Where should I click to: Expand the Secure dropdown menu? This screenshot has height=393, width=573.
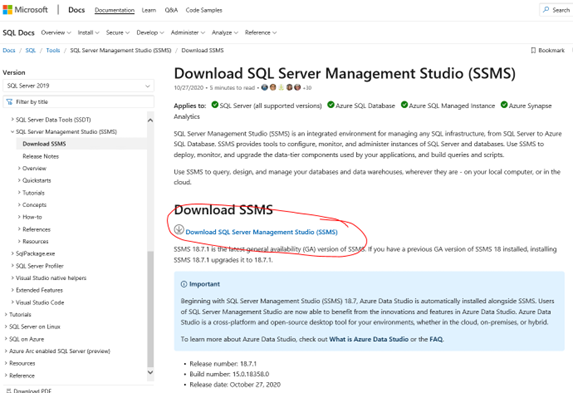(118, 33)
